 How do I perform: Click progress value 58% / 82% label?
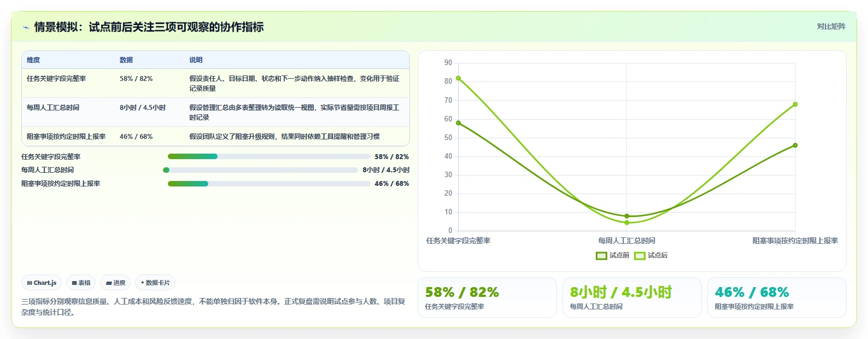[x=392, y=157]
